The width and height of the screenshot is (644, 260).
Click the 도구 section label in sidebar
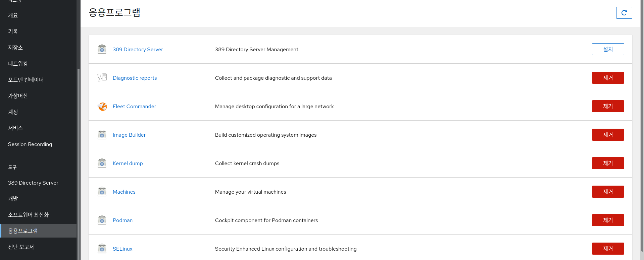(x=12, y=167)
